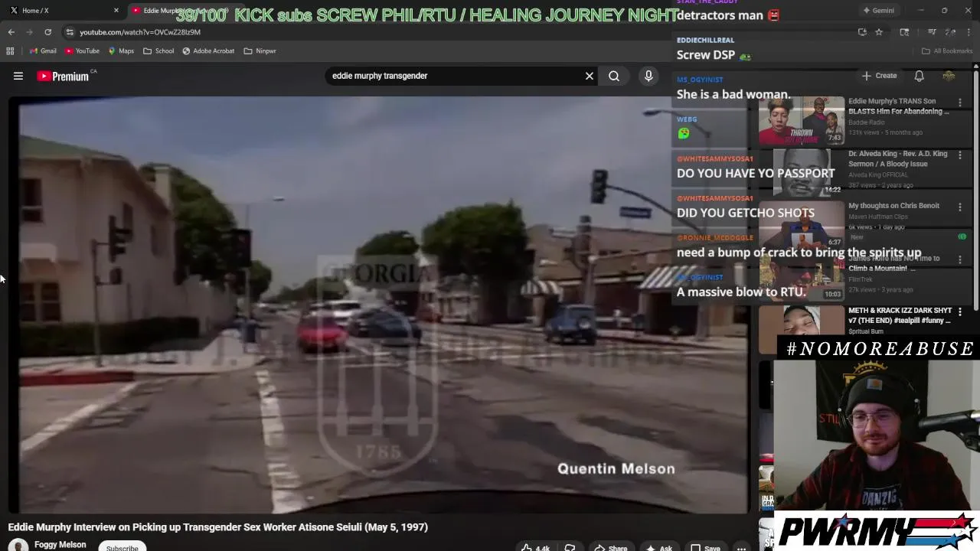Close the Home / X tab

[116, 11]
